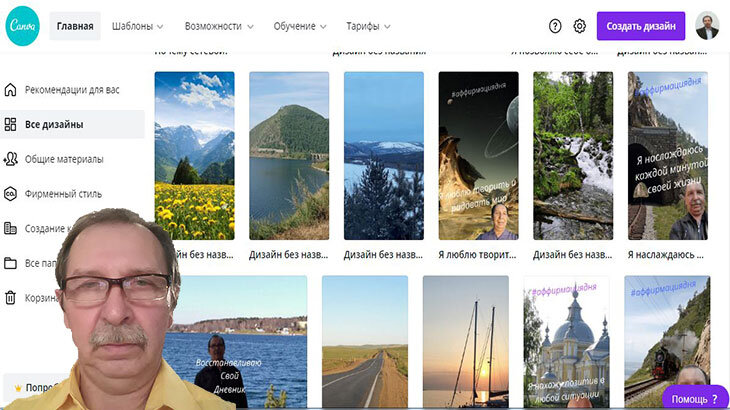Click the Canva logo
The image size is (730, 410).
click(x=22, y=26)
